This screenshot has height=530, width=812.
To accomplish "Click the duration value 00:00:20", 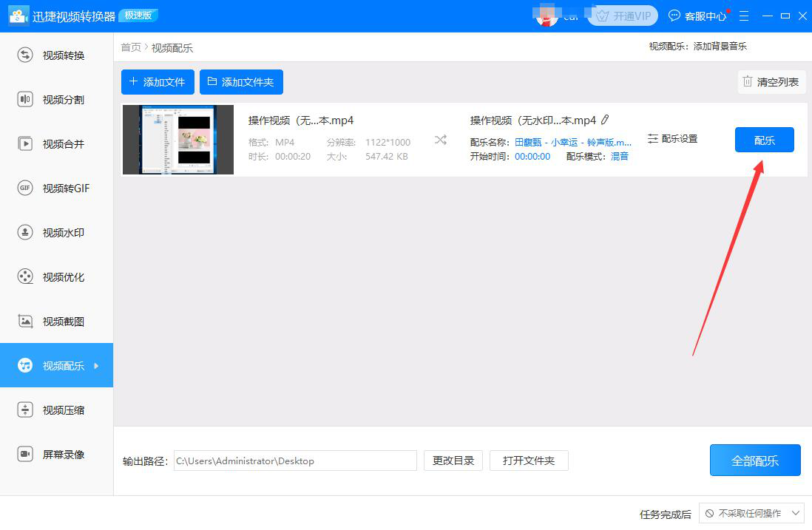I will coord(293,156).
